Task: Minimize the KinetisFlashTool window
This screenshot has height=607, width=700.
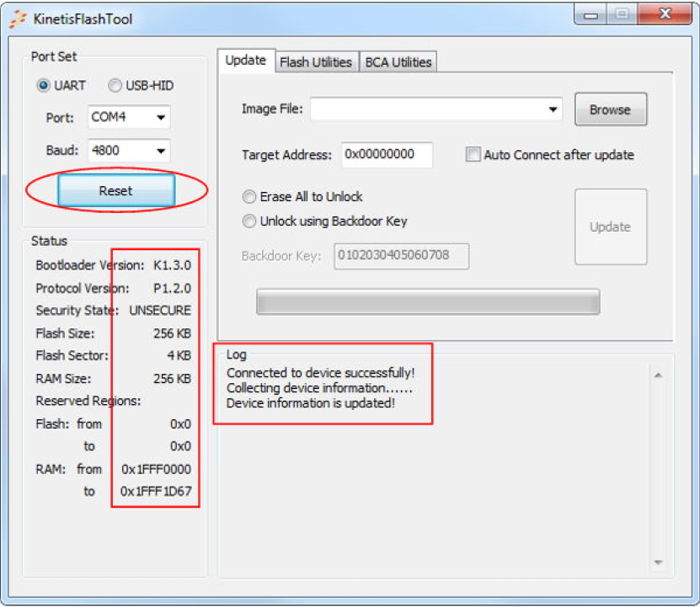Action: 590,15
